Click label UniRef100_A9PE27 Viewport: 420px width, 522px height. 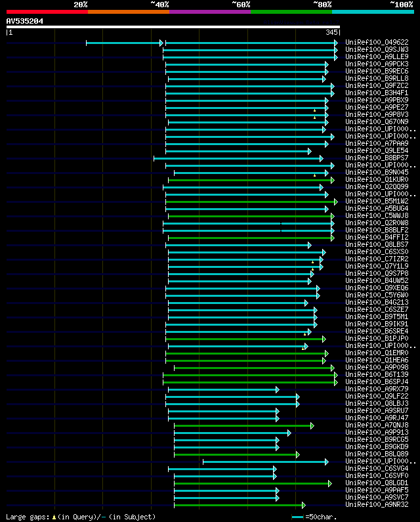[x=377, y=107]
